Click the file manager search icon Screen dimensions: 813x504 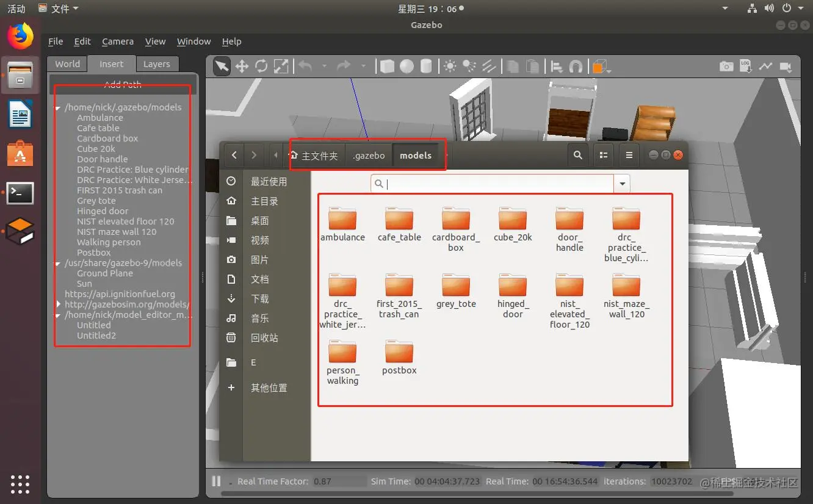pos(578,156)
